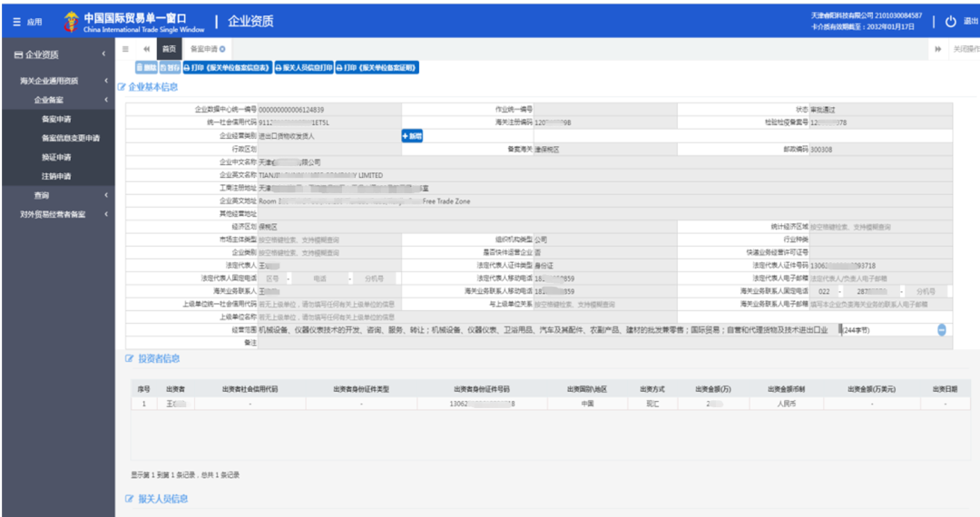Viewport: 980px width, 517px height.
Task: Click the 出资方式 column header
Action: 652,389
